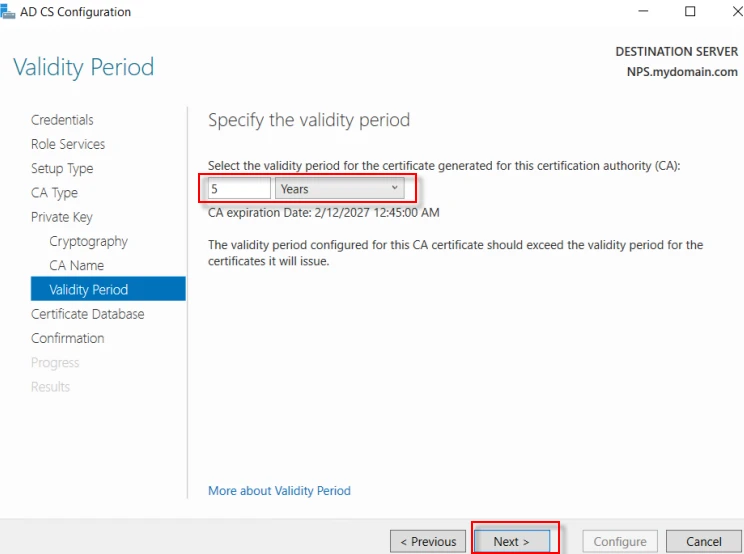This screenshot has width=744, height=554.
Task: Open the Confirmation step
Action: (67, 338)
